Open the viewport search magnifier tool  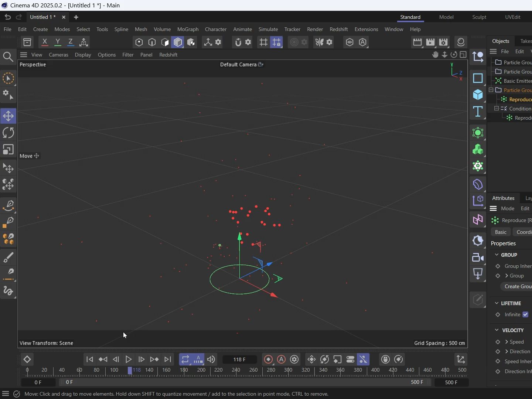tap(8, 57)
